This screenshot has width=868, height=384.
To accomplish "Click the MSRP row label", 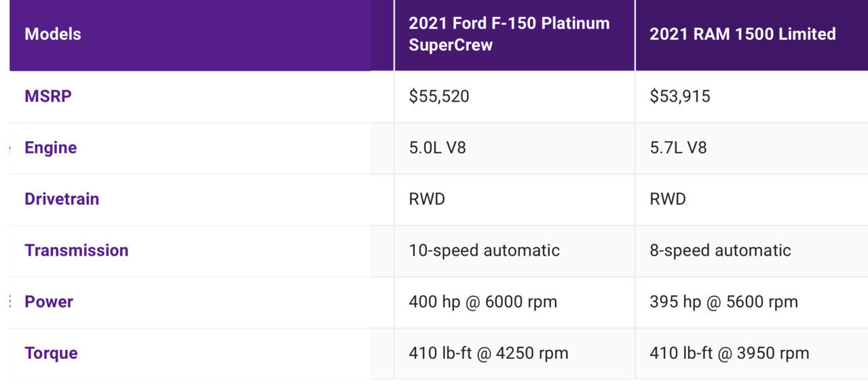I will pyautogui.click(x=48, y=96).
